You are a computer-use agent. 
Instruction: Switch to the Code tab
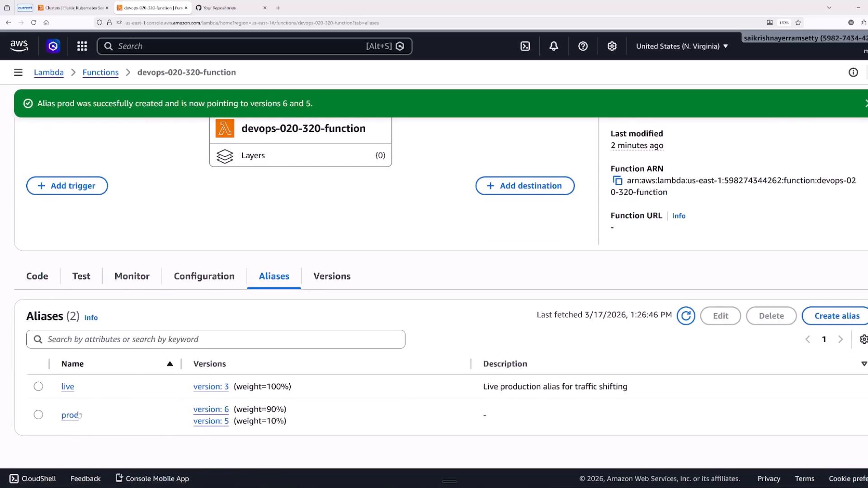37,276
